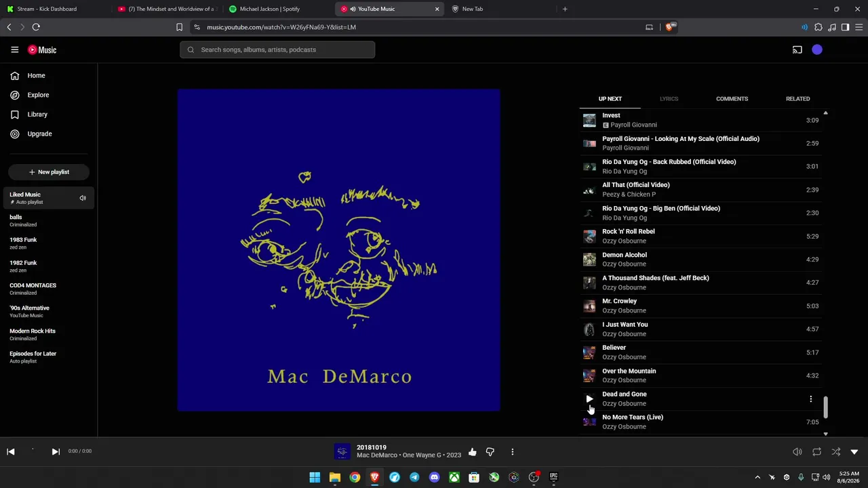Open the YouTube Music guide hamburger menu

click(14, 49)
